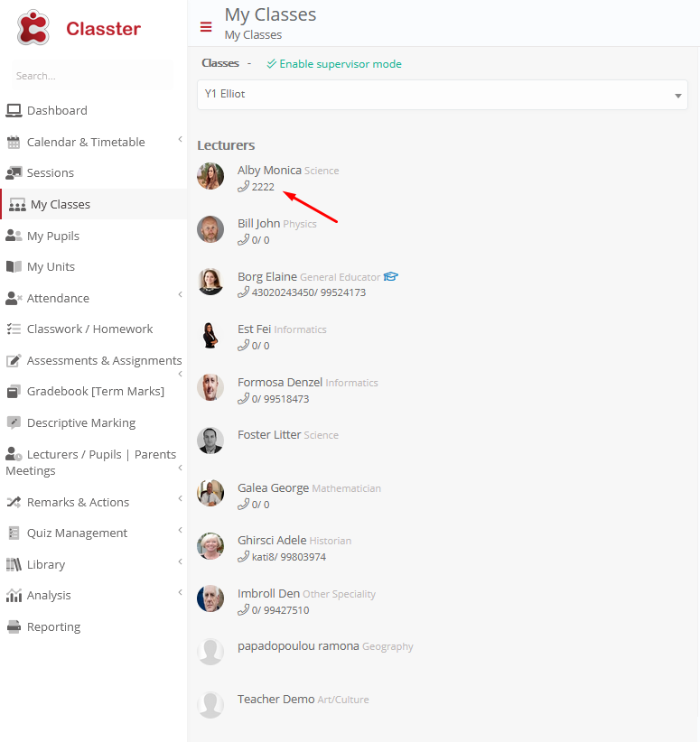Click the 'Art/Culture' speciality label

tap(343, 700)
